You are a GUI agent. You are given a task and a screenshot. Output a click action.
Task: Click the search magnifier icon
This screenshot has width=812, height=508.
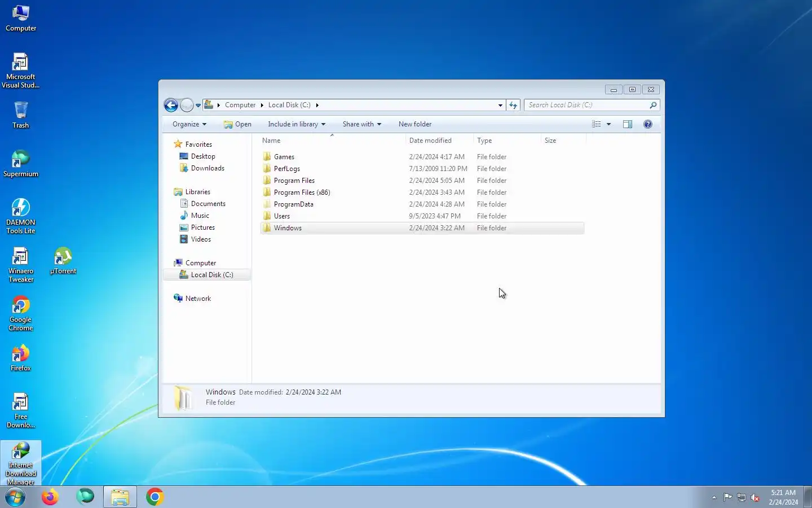tap(653, 105)
